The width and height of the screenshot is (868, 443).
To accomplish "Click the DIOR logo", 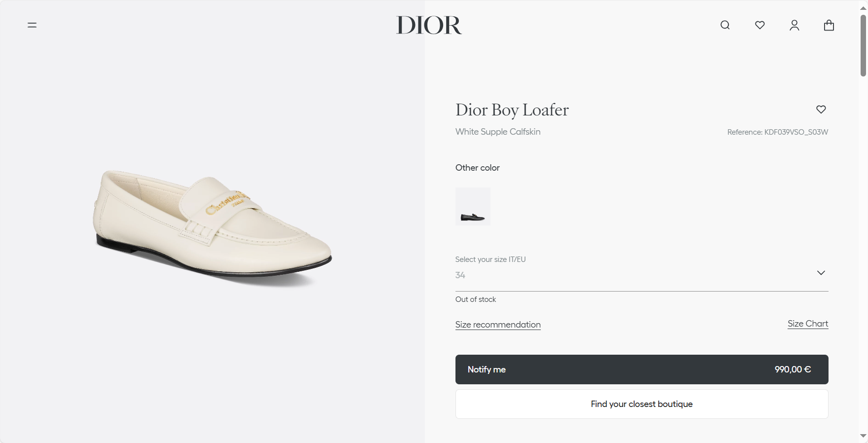I will click(x=429, y=25).
